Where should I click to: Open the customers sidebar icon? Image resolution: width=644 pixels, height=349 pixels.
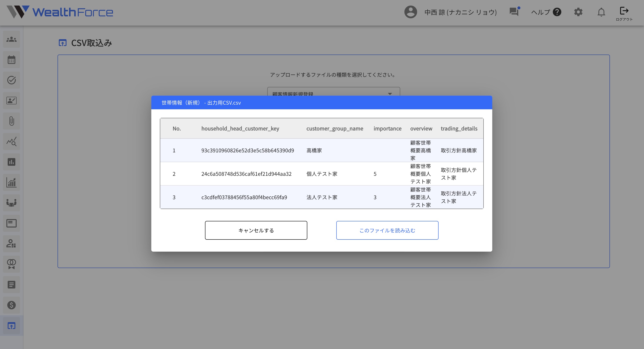pyautogui.click(x=11, y=39)
